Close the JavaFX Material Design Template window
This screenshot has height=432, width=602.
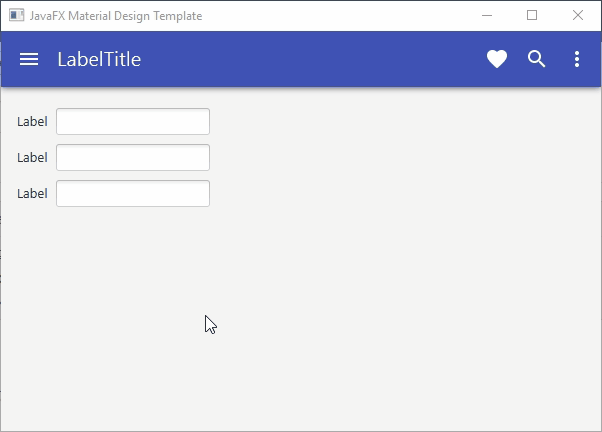click(578, 16)
